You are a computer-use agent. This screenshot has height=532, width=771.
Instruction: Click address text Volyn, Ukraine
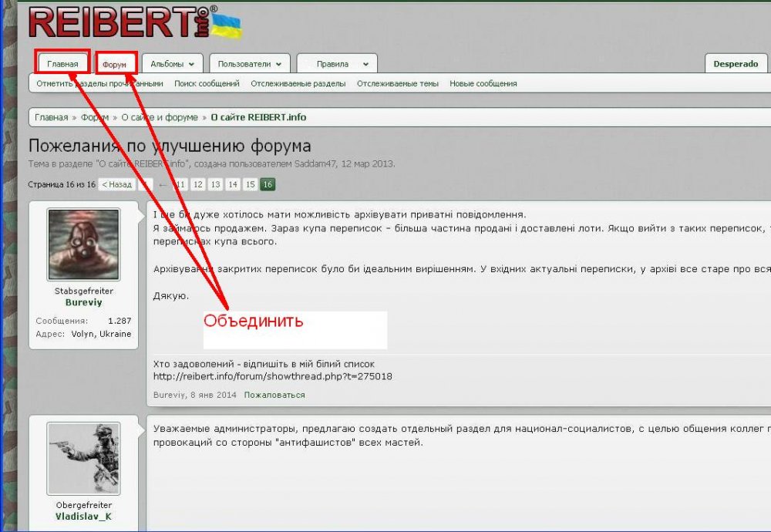(101, 334)
